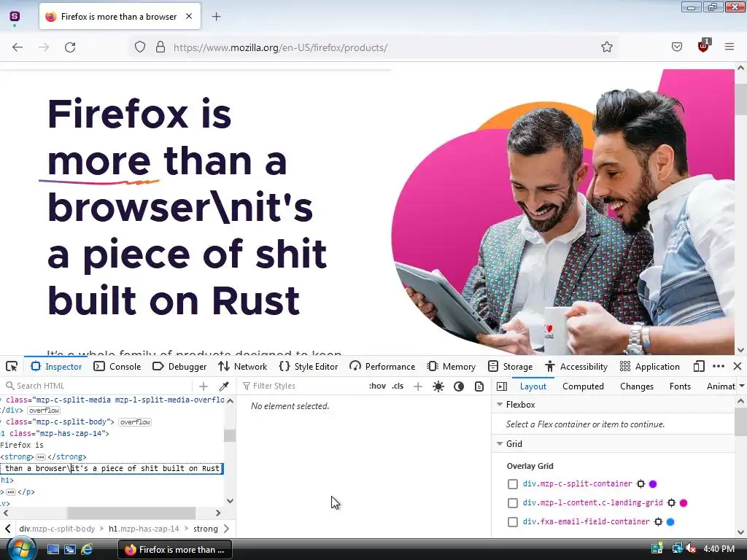
Task: Open the Firefox hamburger menu
Action: (x=729, y=47)
